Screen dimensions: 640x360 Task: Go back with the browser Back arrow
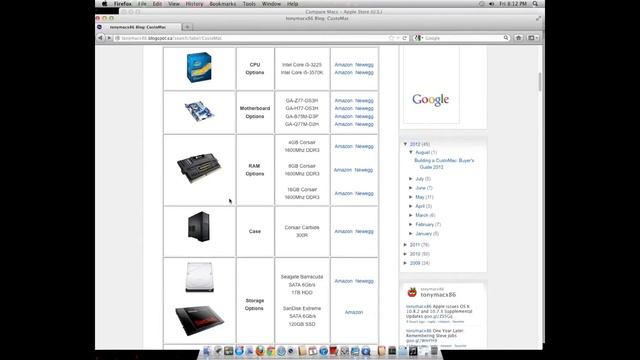tap(100, 38)
